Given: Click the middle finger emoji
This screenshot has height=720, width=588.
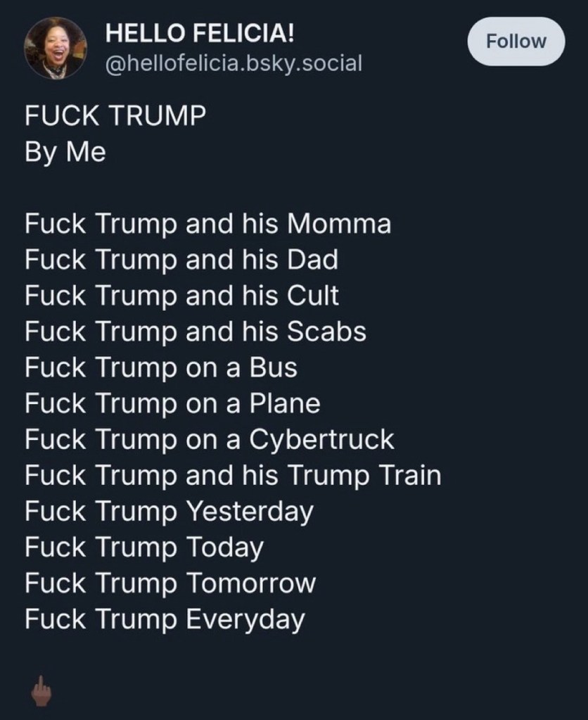Looking at the screenshot, I should point(39,691).
